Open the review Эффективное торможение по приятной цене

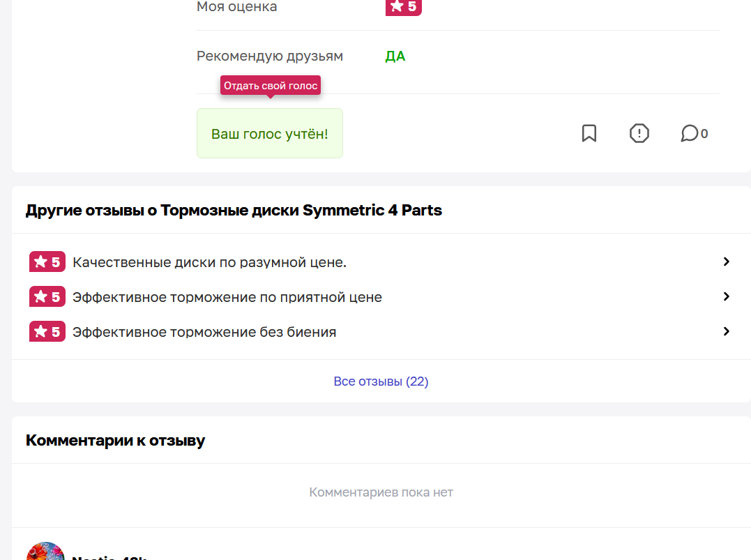point(227,298)
